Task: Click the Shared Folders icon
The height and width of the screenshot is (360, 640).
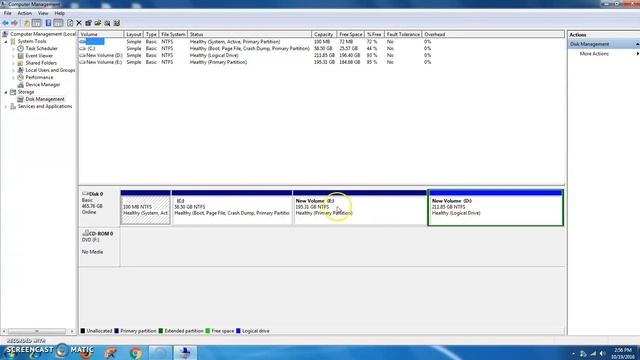Action: point(20,63)
